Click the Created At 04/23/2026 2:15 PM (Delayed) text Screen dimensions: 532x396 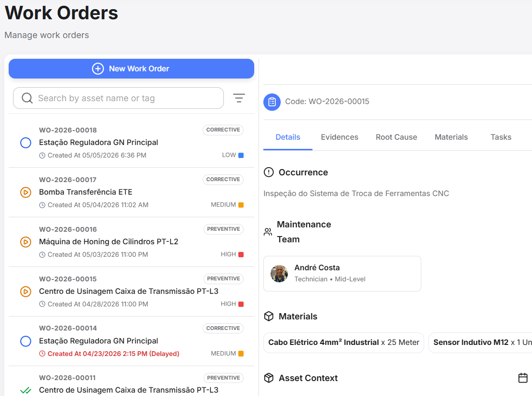pos(113,354)
